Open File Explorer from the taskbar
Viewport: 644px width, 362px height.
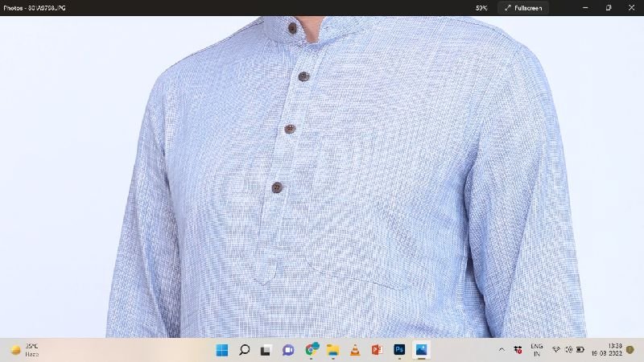[x=332, y=350]
